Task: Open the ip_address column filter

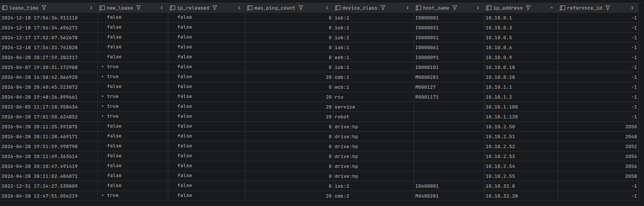Action: click(528, 8)
